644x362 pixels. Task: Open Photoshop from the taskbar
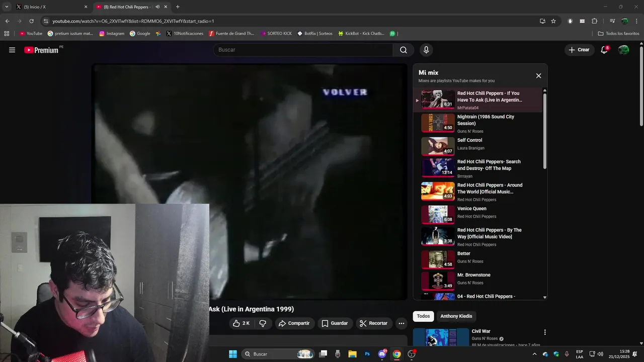click(x=367, y=354)
